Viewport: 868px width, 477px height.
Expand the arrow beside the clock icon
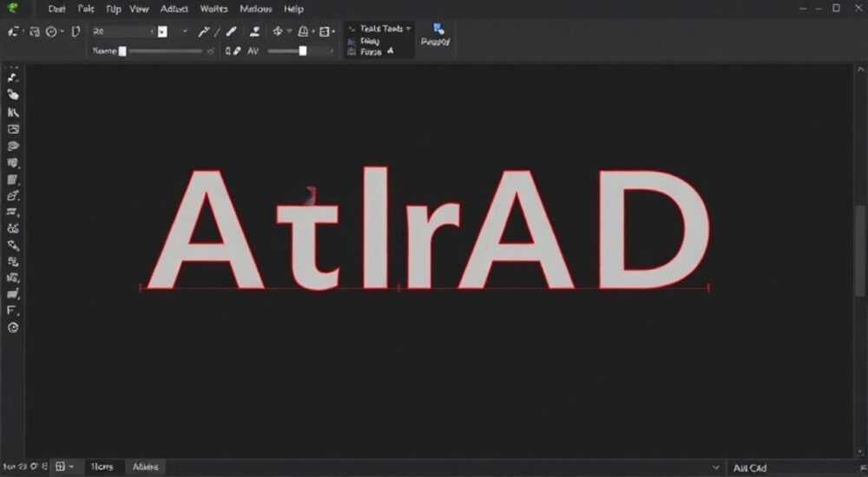pyautogui.click(x=62, y=31)
